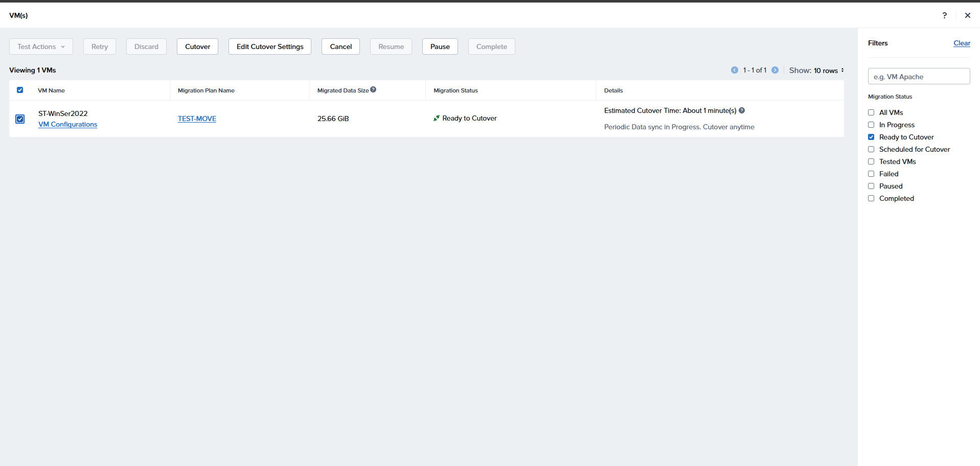Screen dimensions: 980x466
Task: Open Edit Cutover Settings
Action: 270,46
